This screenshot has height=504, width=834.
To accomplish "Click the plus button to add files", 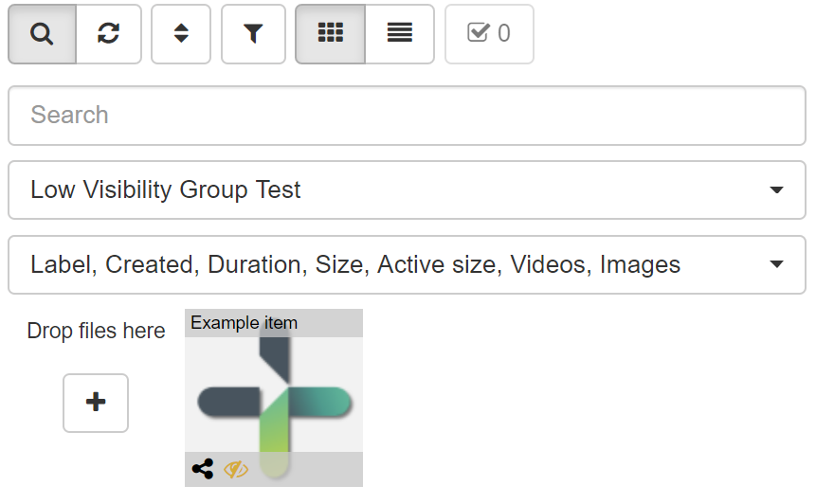I will (96, 403).
